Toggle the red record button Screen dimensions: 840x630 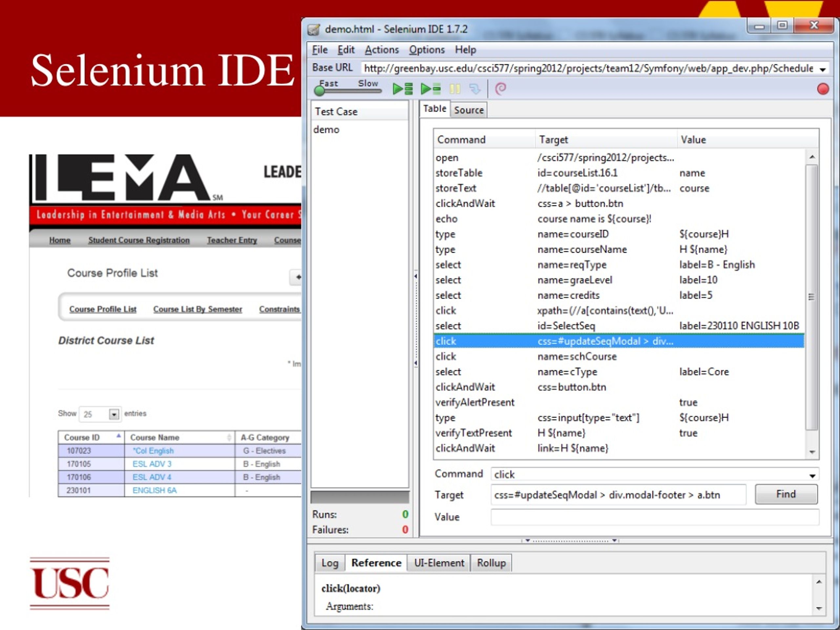[823, 89]
